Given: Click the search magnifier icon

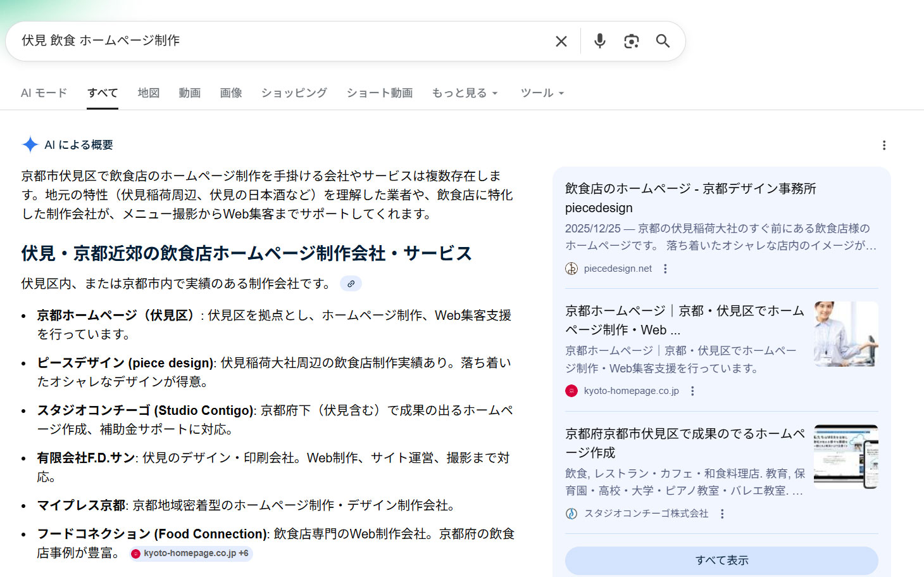Looking at the screenshot, I should [x=663, y=41].
